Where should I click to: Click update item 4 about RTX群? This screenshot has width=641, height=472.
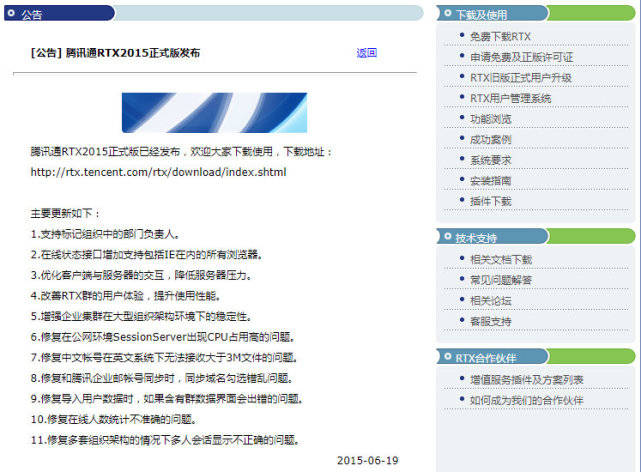point(126,295)
